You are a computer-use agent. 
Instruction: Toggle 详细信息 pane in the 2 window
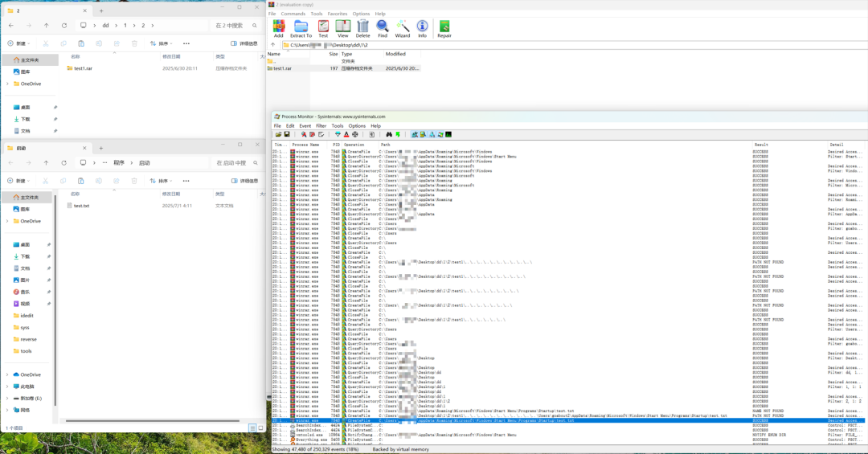pyautogui.click(x=244, y=43)
